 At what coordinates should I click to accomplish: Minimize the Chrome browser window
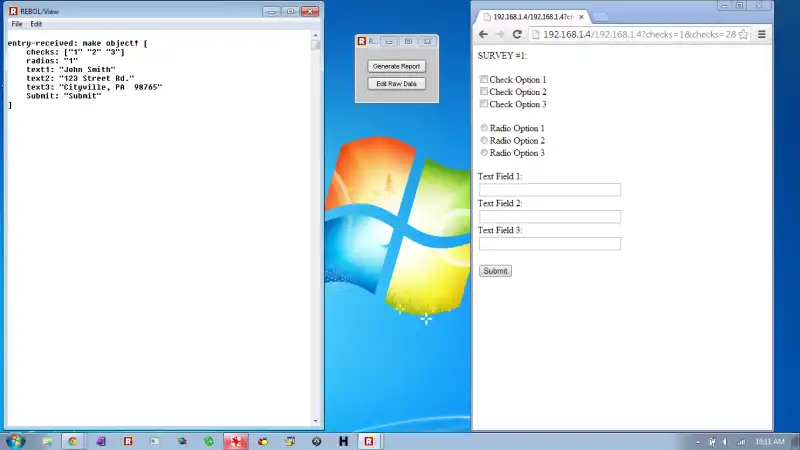(x=724, y=6)
